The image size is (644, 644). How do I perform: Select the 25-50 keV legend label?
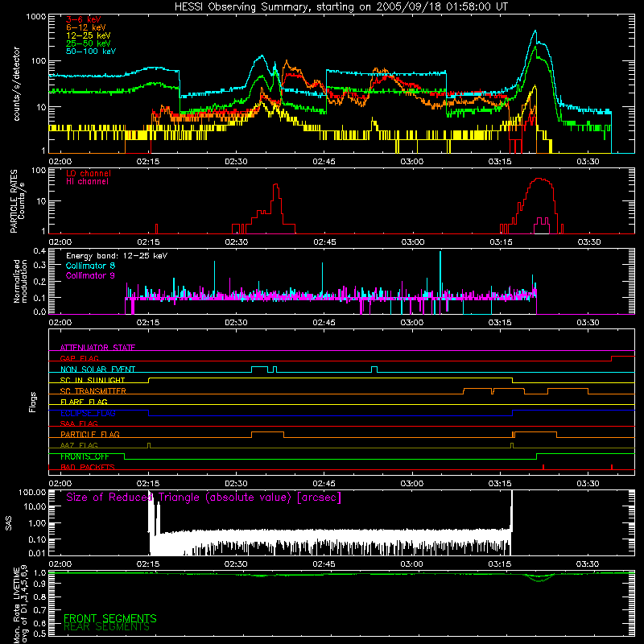pos(89,43)
